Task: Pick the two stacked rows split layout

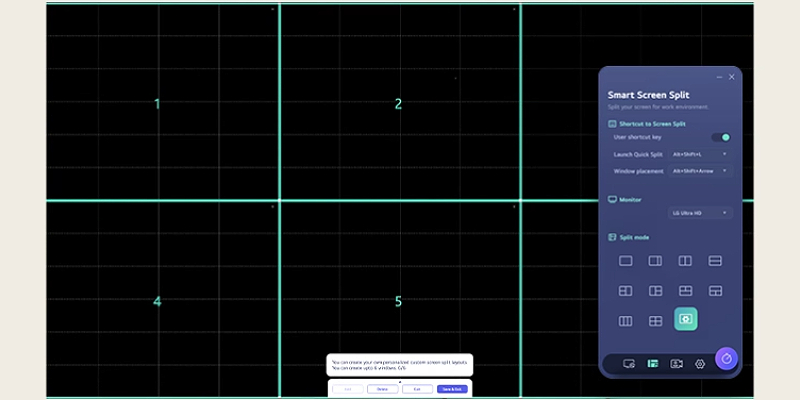Action: click(715, 261)
